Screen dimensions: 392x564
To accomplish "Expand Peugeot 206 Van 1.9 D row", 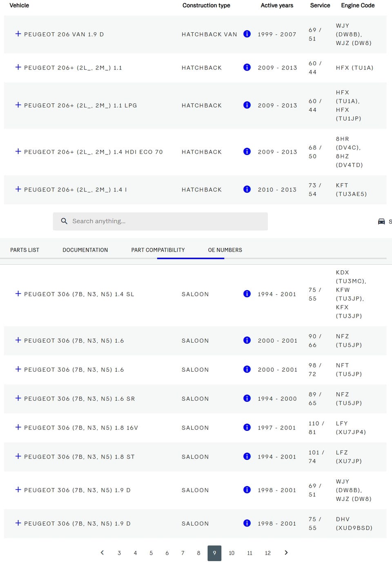I will tap(18, 34).
